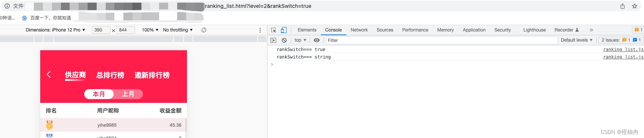Click the console prompt arrow line

456,64
